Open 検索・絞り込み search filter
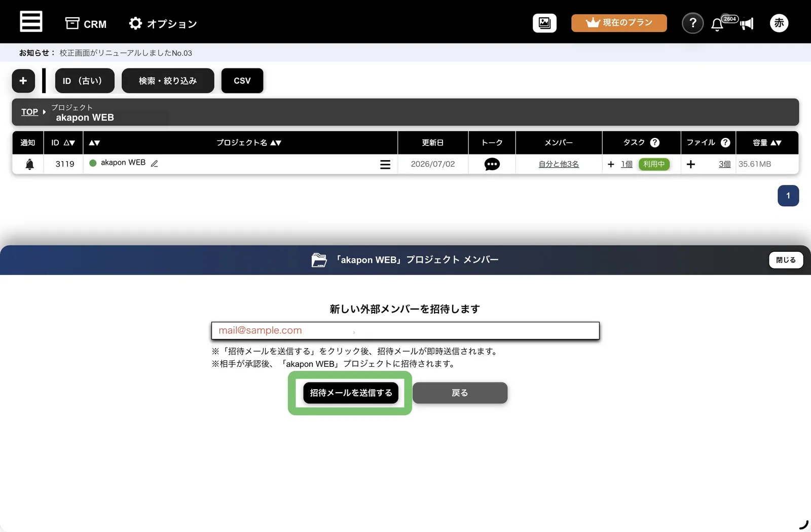The image size is (811, 532). click(168, 81)
